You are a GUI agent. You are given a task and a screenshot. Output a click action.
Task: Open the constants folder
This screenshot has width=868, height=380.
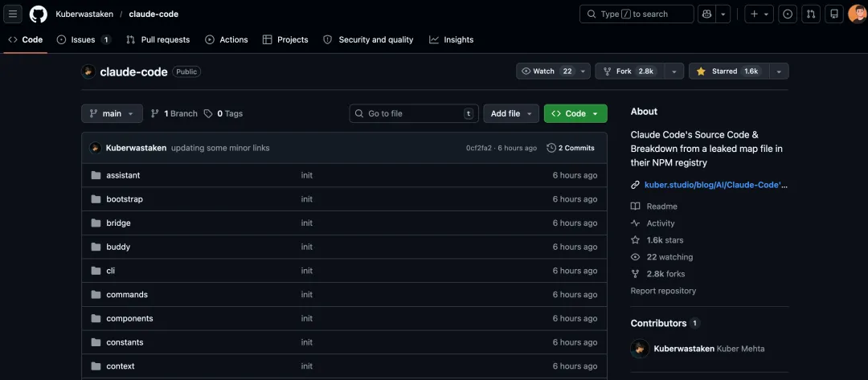click(125, 341)
